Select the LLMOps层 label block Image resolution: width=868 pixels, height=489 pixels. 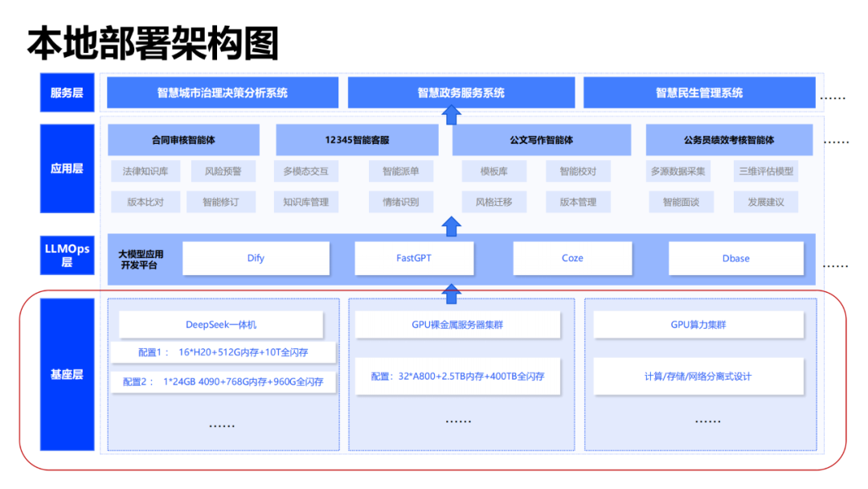tap(67, 255)
